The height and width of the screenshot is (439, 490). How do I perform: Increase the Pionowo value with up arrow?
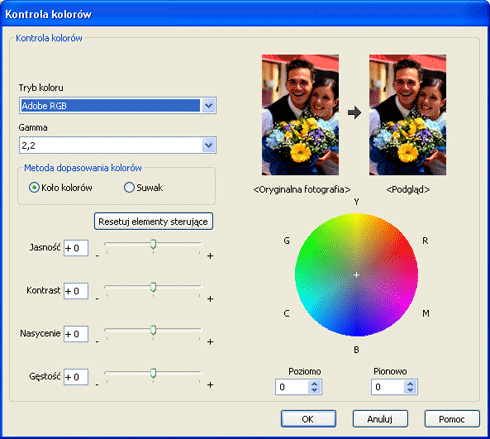pos(410,384)
